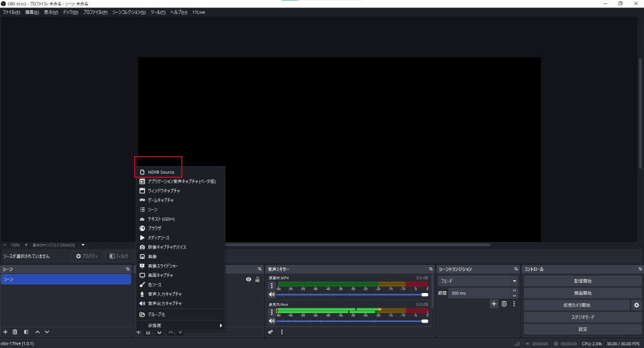Open the preview zoom percentage dropdown
Screen dimensions: 644x348
[15, 245]
